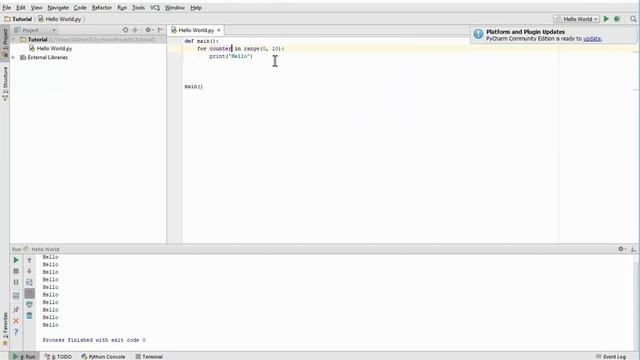The image size is (640, 360).
Task: Open Search Everywhere magnifier icon
Action: [x=633, y=19]
